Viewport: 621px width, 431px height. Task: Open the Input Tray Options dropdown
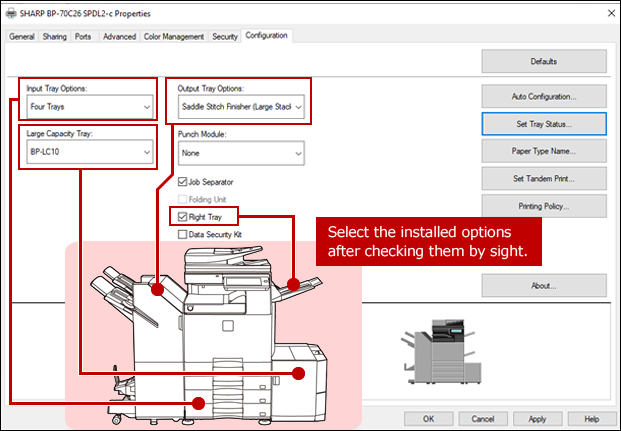89,105
